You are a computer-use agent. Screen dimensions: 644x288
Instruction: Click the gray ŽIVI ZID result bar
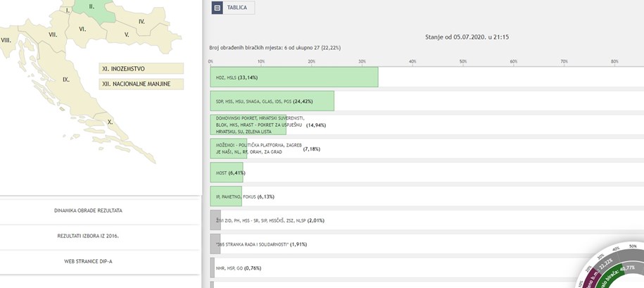click(x=215, y=220)
